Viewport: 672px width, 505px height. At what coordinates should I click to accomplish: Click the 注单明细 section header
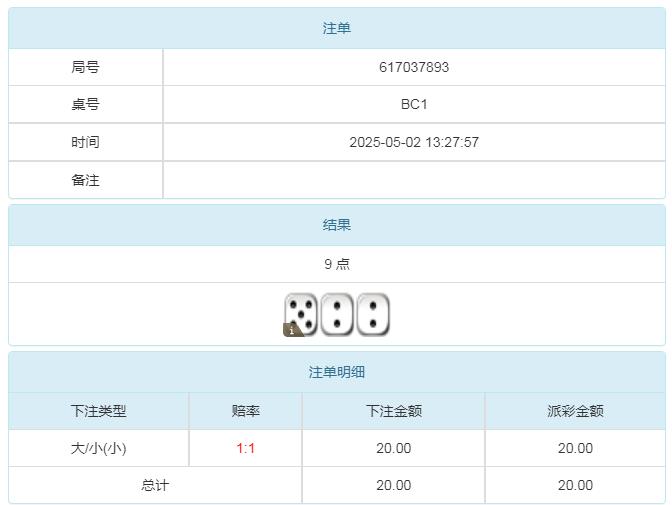click(x=336, y=372)
